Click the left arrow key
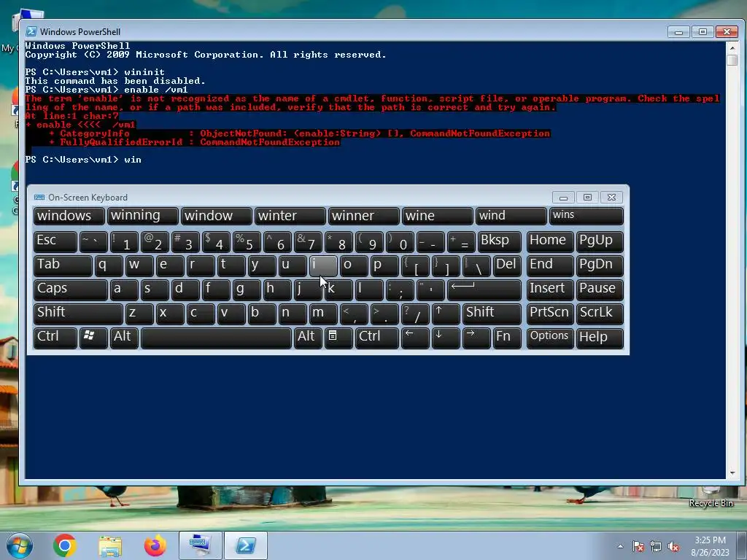The width and height of the screenshot is (747, 560). click(x=415, y=338)
